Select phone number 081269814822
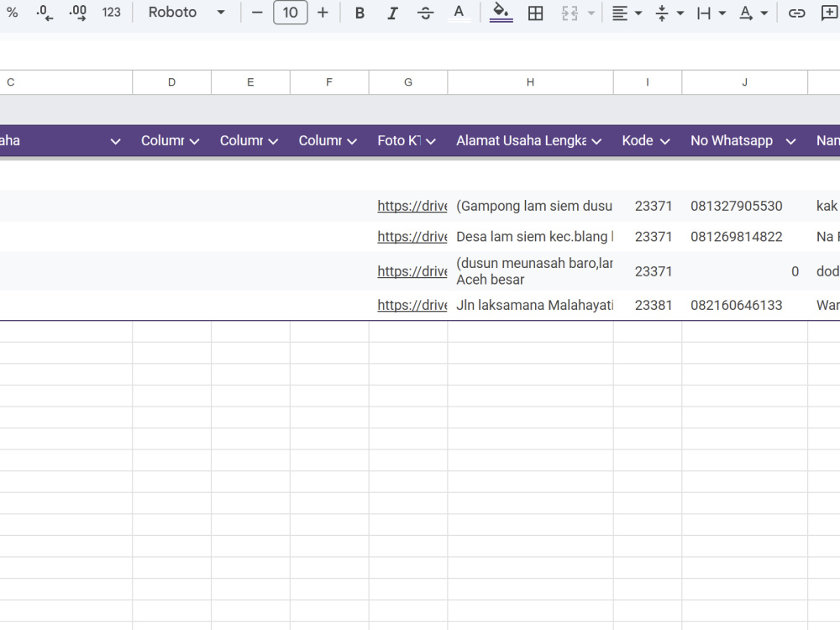This screenshot has width=840, height=630. click(736, 236)
